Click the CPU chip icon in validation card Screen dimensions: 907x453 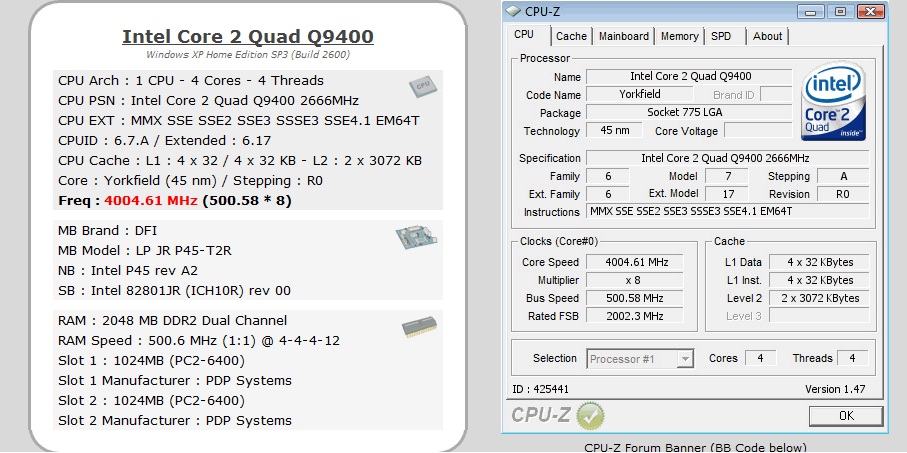click(423, 86)
